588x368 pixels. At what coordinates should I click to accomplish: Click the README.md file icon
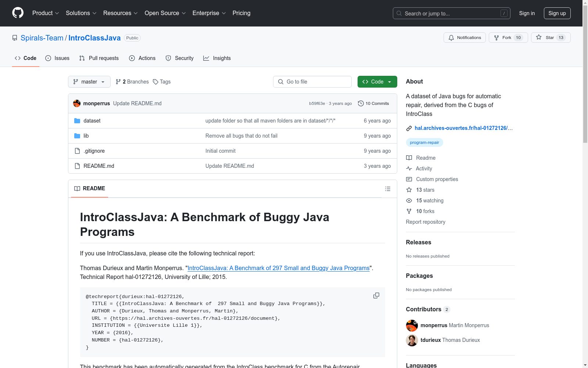coord(77,166)
